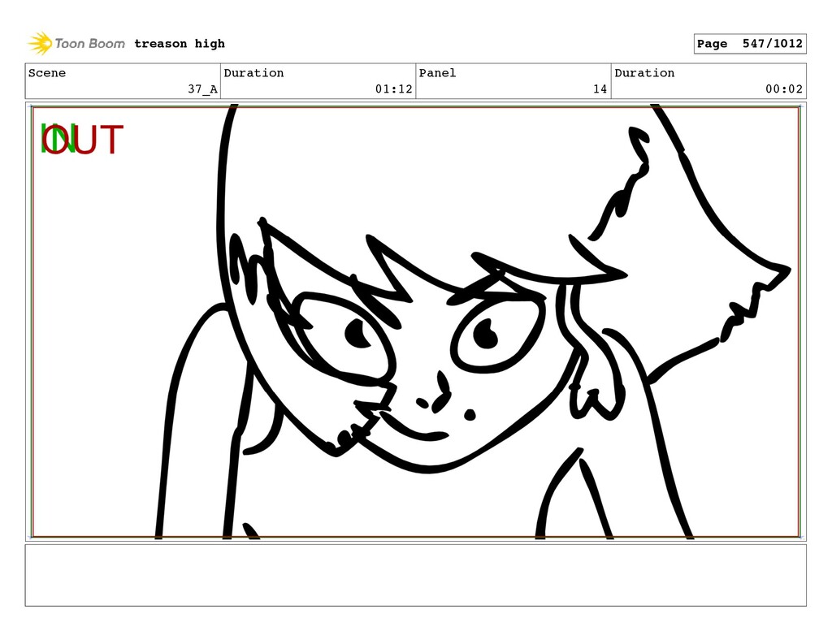Image resolution: width=832 pixels, height=644 pixels.
Task: Click the IN/OUT camera marker label
Action: pyautogui.click(x=82, y=139)
